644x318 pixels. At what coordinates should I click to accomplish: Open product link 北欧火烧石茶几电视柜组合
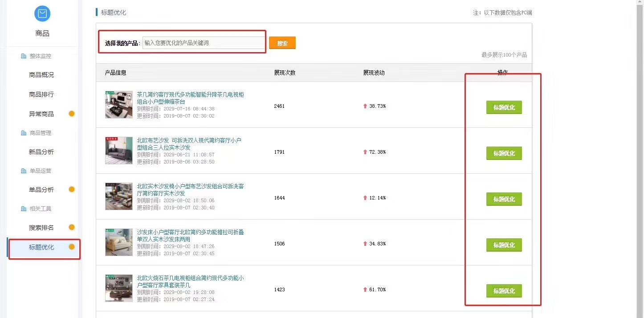click(x=190, y=281)
